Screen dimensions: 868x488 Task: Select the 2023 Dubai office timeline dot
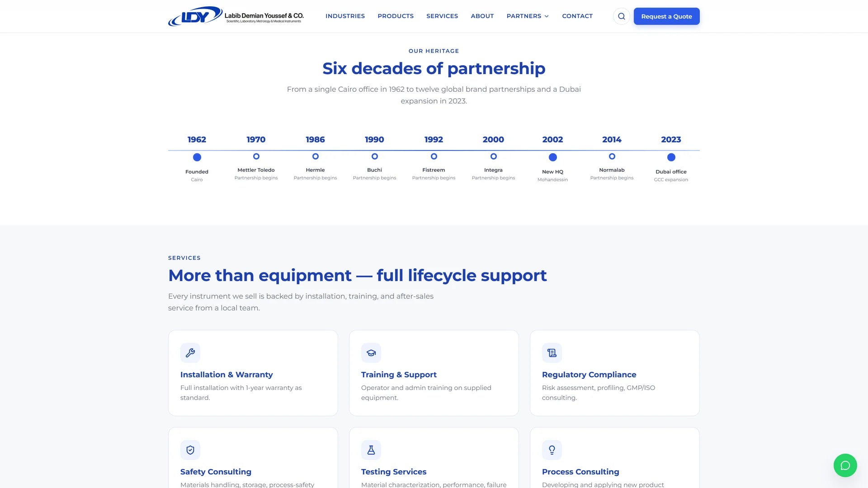point(671,157)
